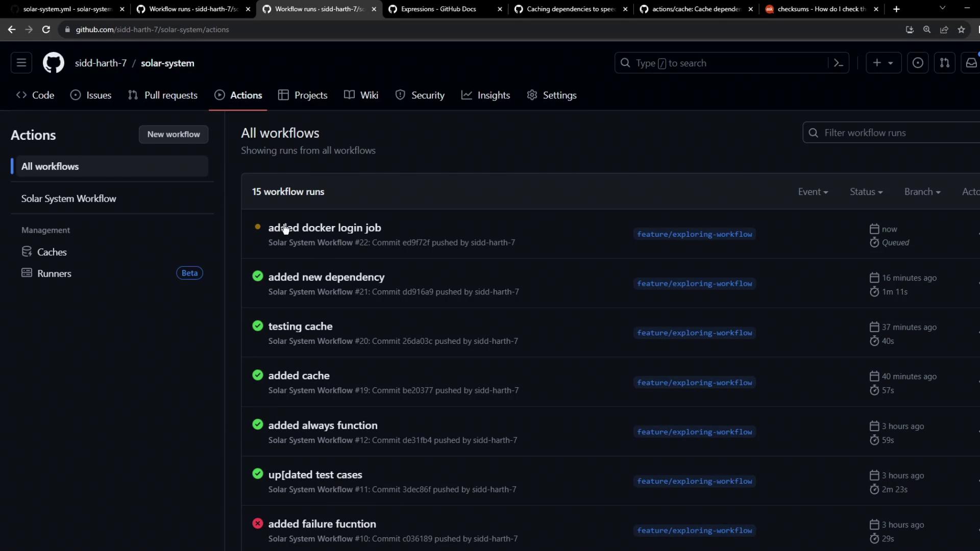Viewport: 980px width, 551px height.
Task: Expand the Branch filter dropdown
Action: click(x=922, y=192)
